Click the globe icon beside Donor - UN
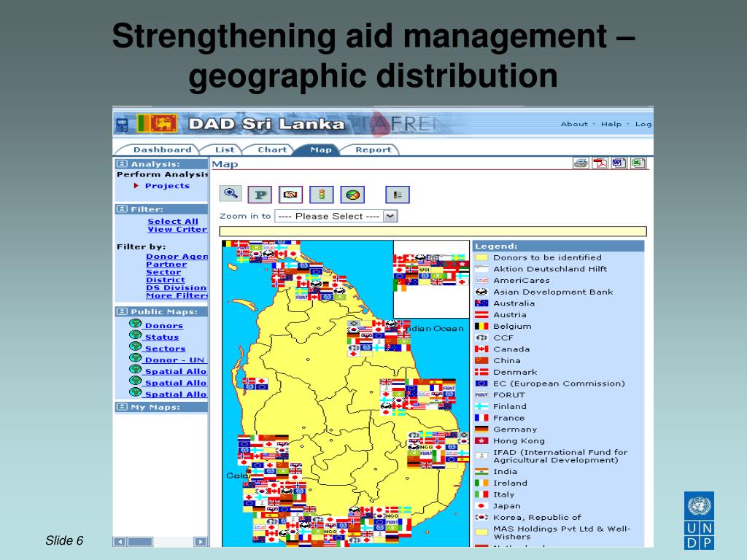This screenshot has width=747, height=560. [135, 358]
